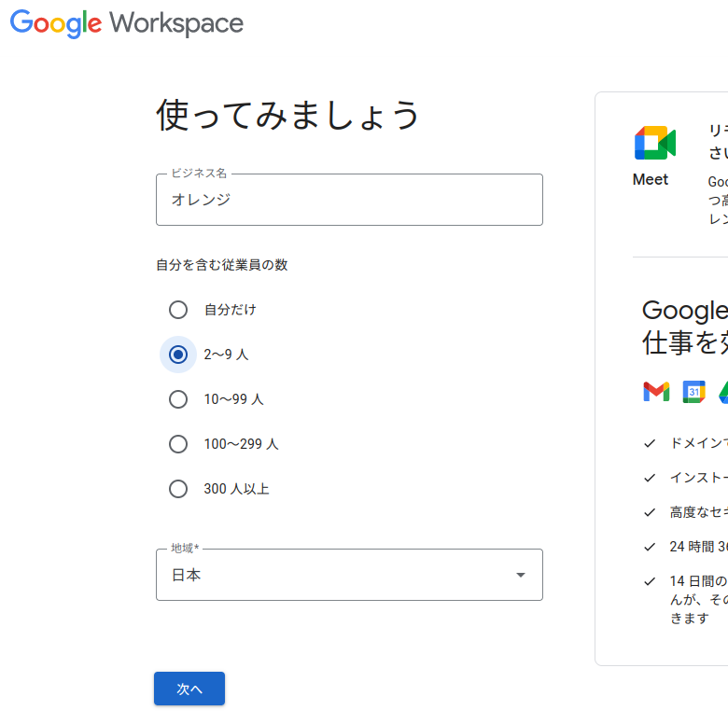Click the checkmark beside 24 時間
The width and height of the screenshot is (728, 724).
[x=650, y=547]
